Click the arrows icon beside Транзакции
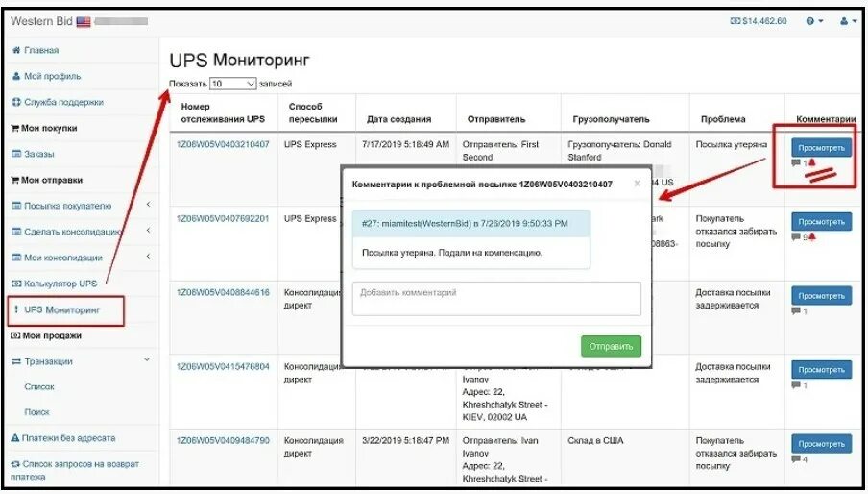Screen dimensions: 868x494 [16, 361]
